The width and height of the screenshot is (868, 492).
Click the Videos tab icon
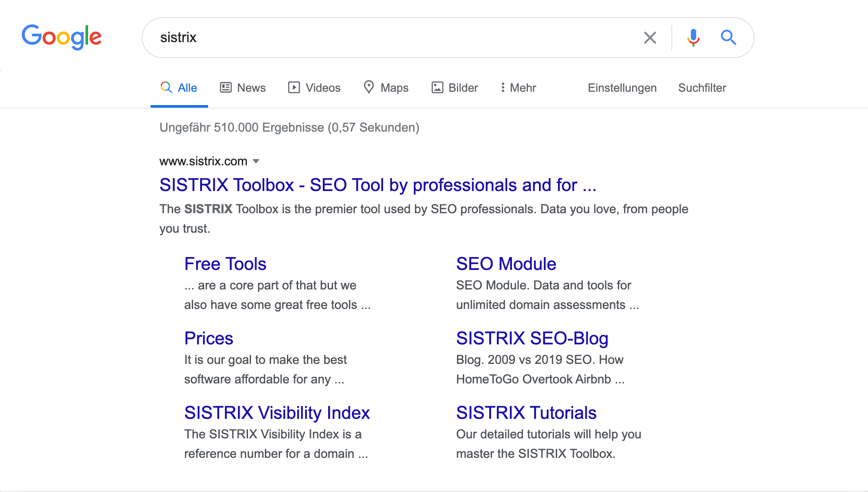click(292, 88)
